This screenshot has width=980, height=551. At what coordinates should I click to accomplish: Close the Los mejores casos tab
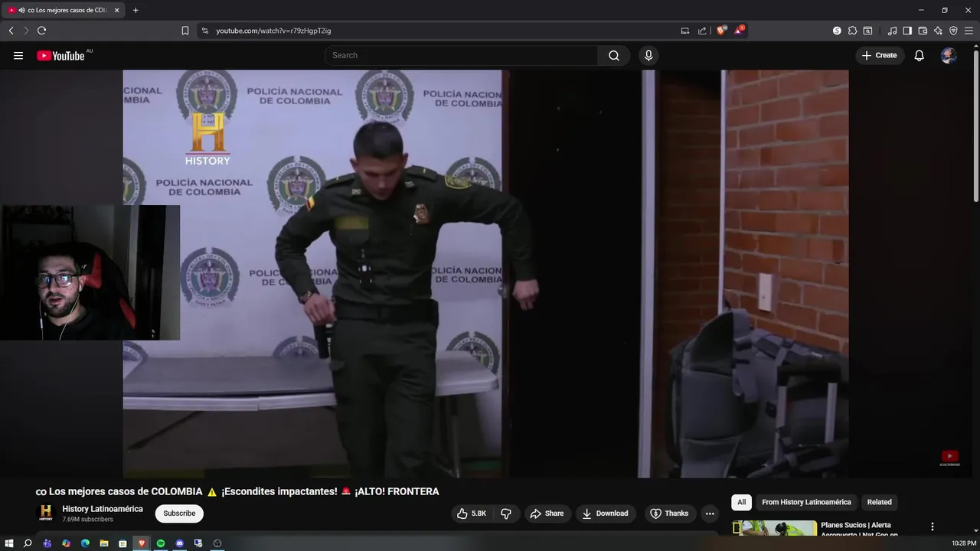[x=117, y=10]
